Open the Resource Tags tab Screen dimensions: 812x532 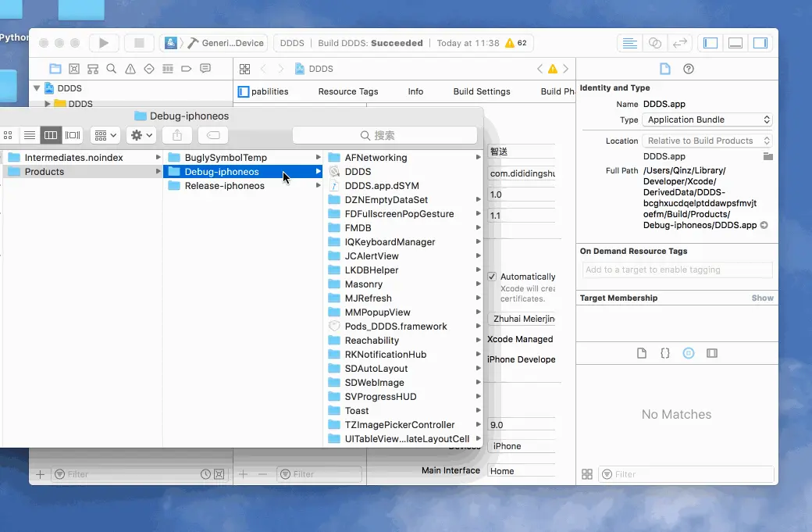click(x=348, y=91)
